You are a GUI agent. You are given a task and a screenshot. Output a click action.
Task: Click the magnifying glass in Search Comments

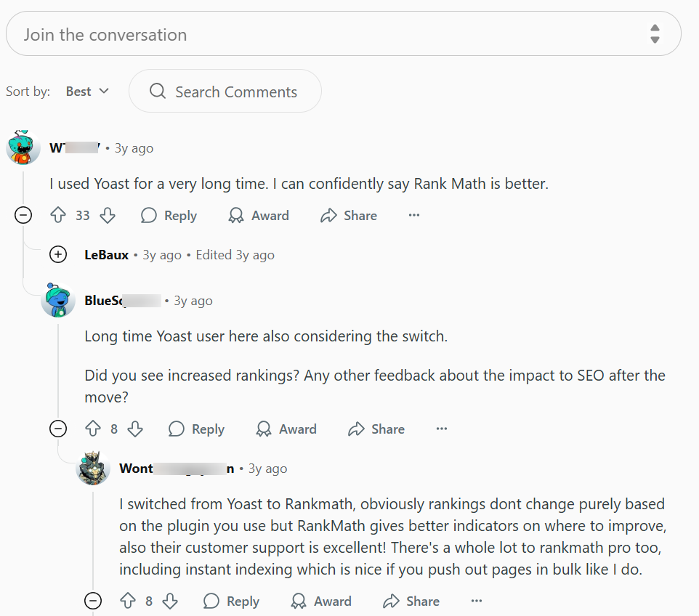[x=156, y=92]
